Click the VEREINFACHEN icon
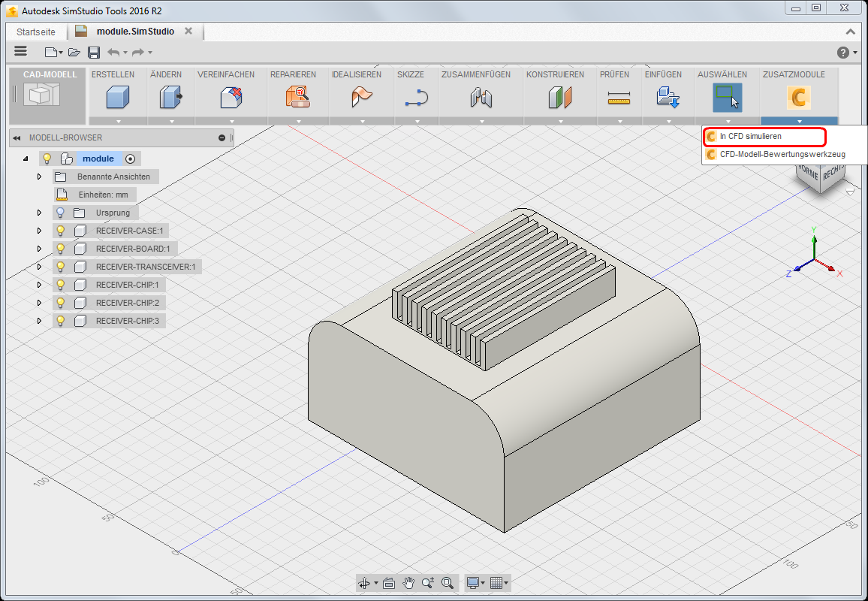Image resolution: width=868 pixels, height=601 pixels. point(231,97)
